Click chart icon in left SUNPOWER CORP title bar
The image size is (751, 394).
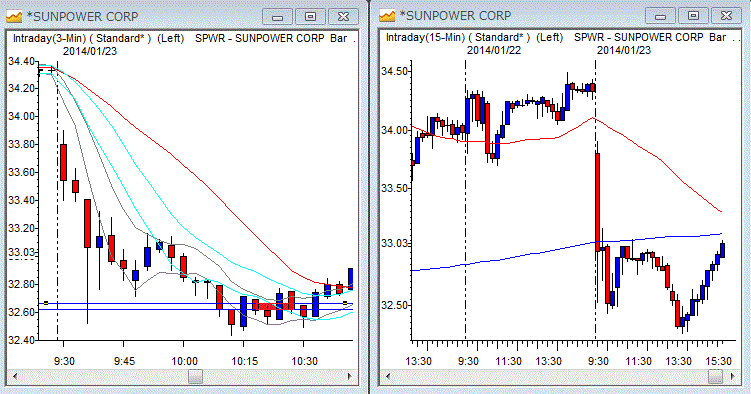14,17
